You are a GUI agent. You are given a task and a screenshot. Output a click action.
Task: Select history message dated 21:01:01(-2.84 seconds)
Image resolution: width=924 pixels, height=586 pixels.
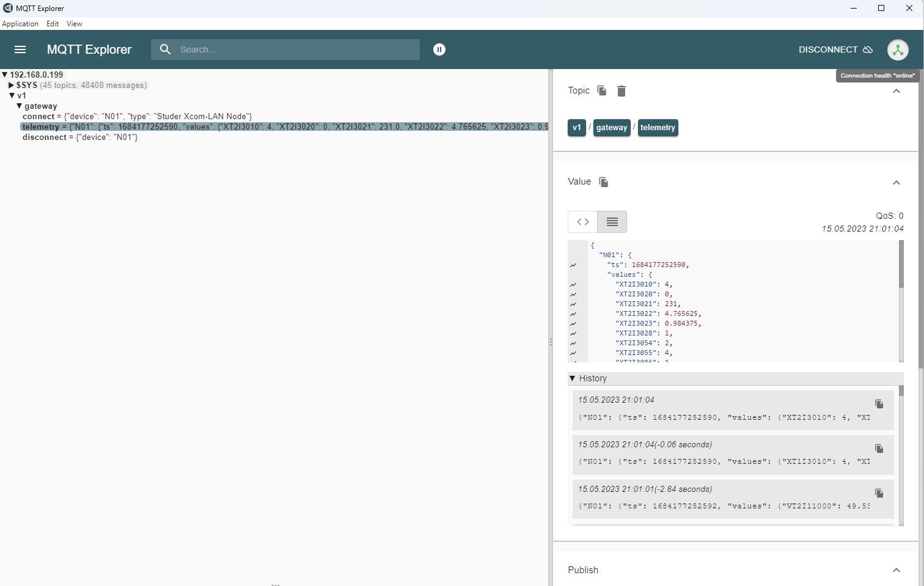pyautogui.click(x=733, y=499)
